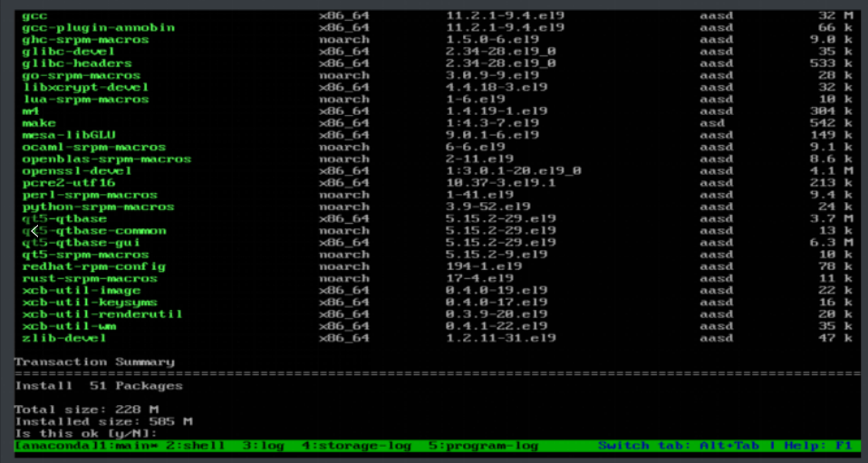868x463 pixels.
Task: Click the openblas-srpm-macros package name
Action: point(107,159)
